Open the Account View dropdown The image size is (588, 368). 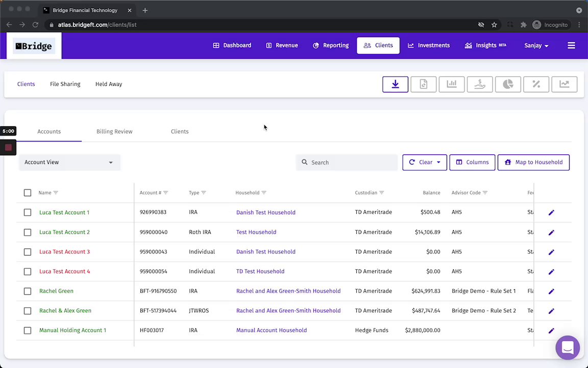(69, 162)
